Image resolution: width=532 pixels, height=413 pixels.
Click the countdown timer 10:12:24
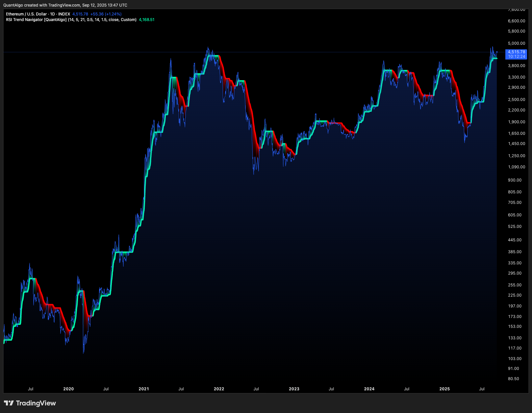click(517, 57)
